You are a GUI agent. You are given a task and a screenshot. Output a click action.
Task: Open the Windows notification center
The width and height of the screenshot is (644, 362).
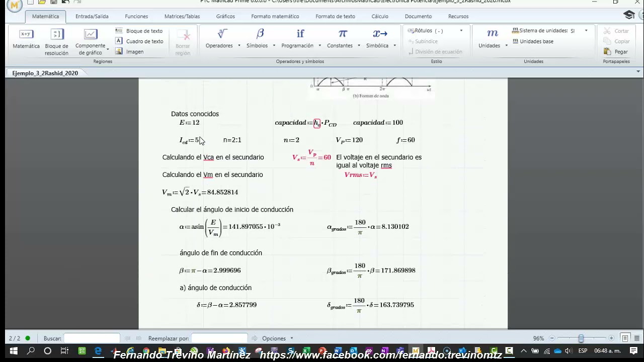click(633, 351)
